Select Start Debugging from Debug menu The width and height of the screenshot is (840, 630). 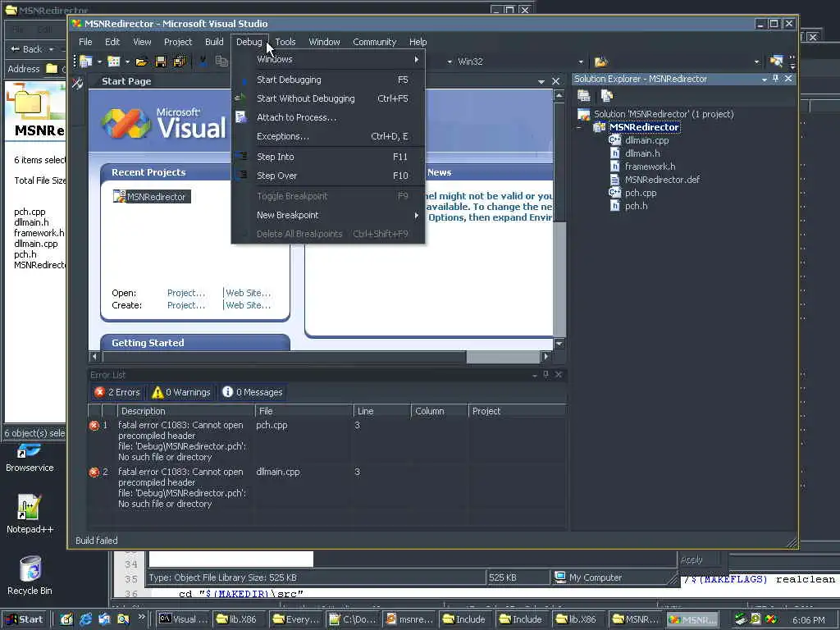point(328,80)
